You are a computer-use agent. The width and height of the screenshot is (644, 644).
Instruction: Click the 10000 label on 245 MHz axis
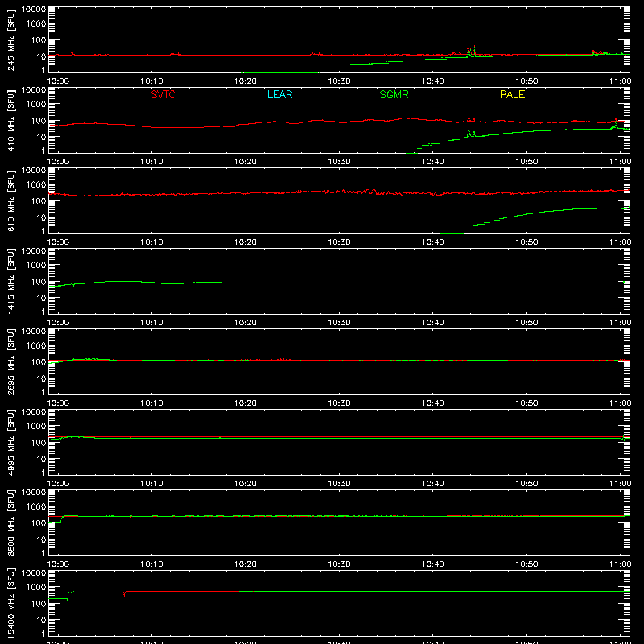coord(34,10)
